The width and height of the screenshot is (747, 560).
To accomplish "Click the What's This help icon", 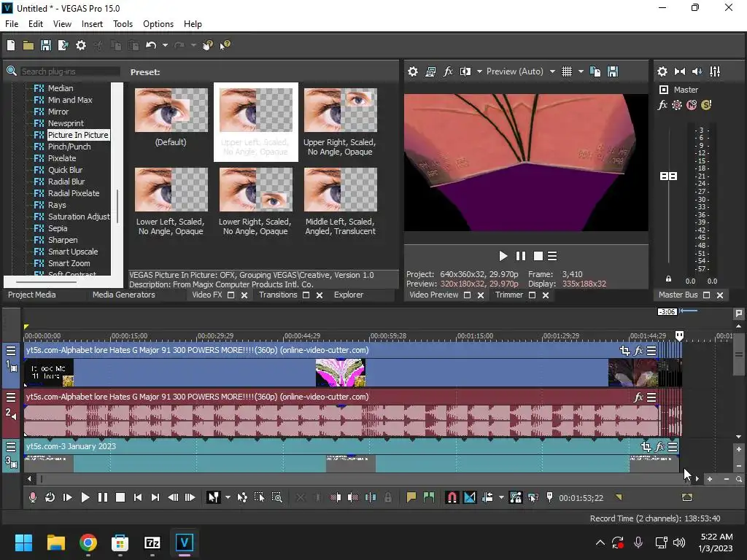I will pos(224,45).
